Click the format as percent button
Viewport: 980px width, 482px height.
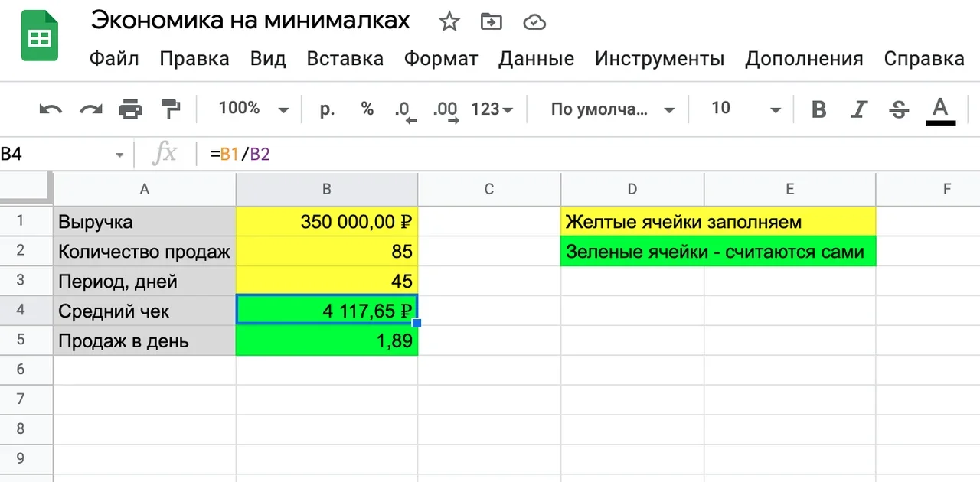coord(367,109)
